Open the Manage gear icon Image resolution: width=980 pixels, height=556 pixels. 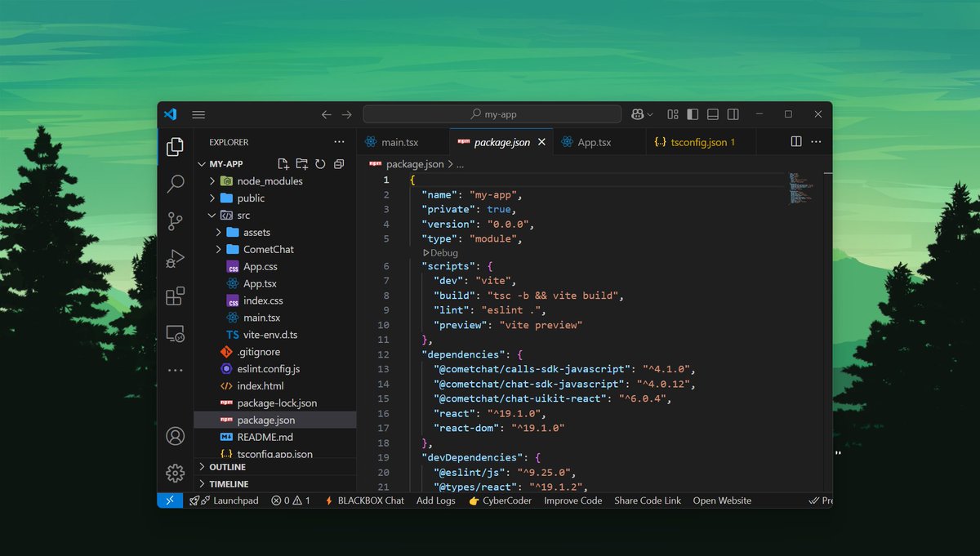click(x=175, y=473)
